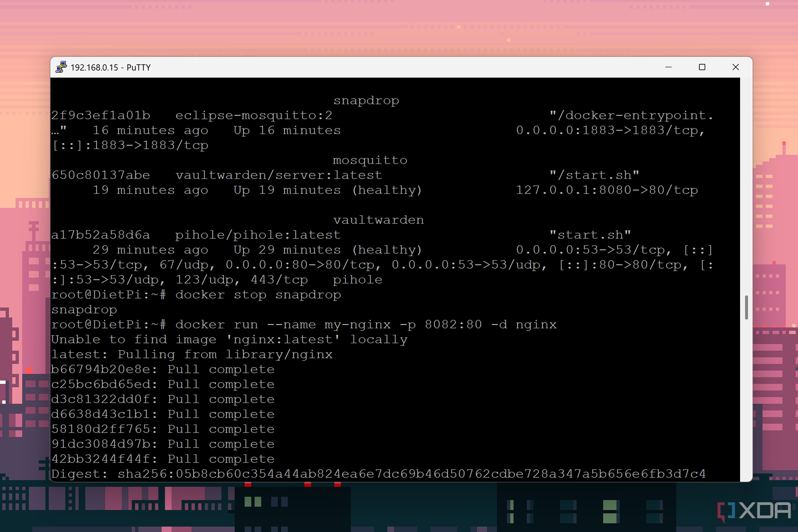The image size is (798, 532).
Task: Click layer 'b66794b20e8e: Pull complete'
Action: point(163,369)
